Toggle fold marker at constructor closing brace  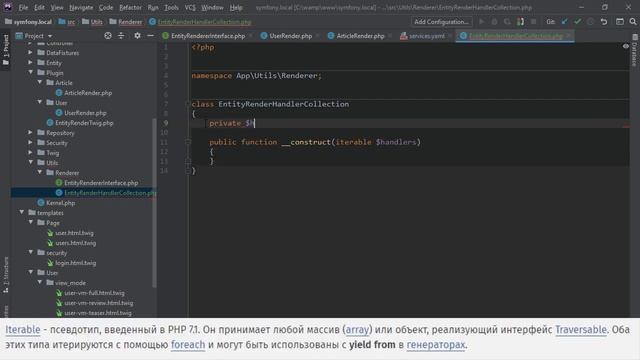coord(188,161)
